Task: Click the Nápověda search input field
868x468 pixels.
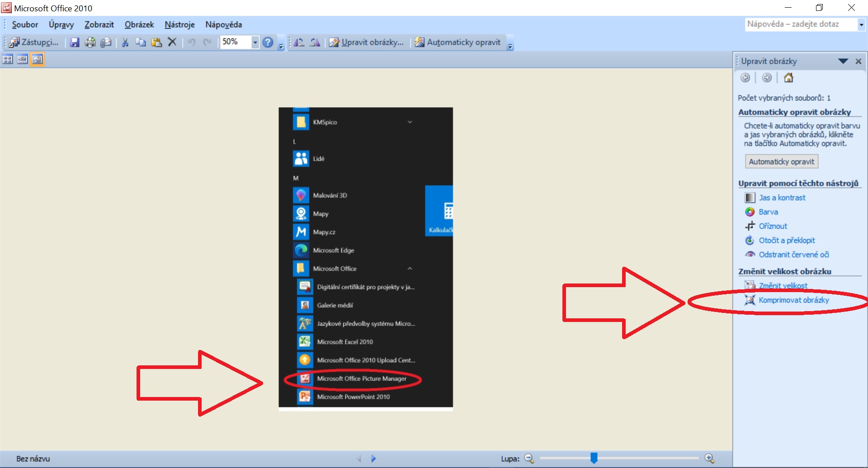Action: [x=800, y=24]
